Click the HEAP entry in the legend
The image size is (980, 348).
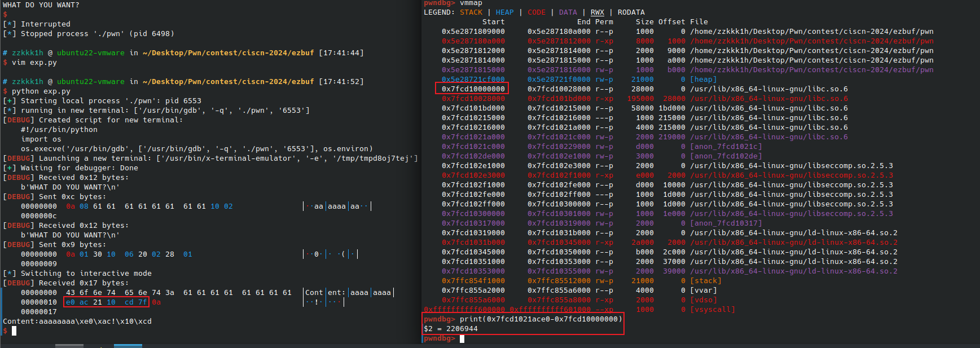504,12
